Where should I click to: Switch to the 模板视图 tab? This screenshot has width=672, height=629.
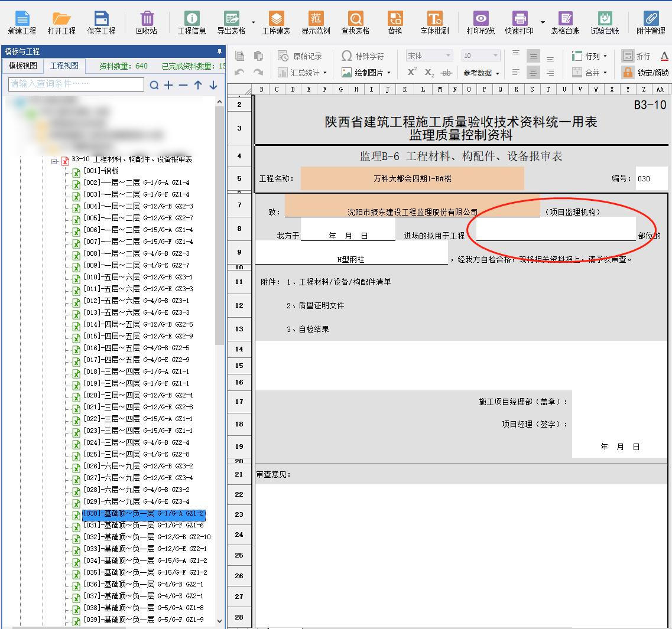(23, 66)
